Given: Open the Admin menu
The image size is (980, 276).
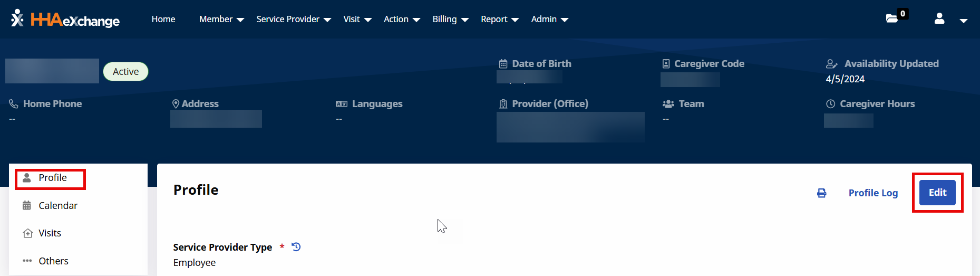Looking at the screenshot, I should pyautogui.click(x=549, y=20).
